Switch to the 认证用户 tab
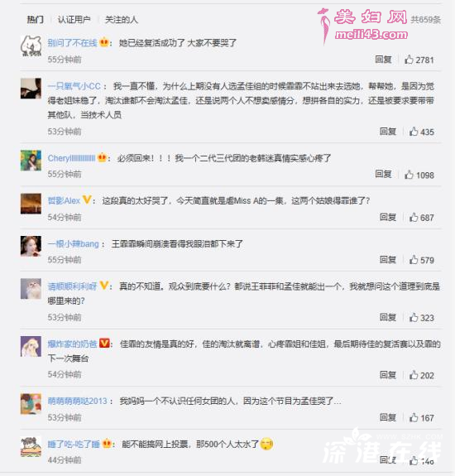 (x=74, y=20)
